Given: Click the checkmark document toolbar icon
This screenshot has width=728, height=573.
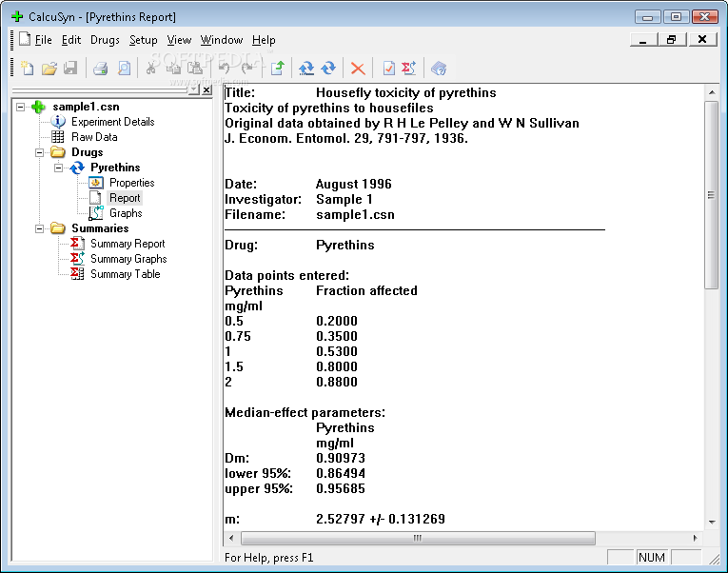Looking at the screenshot, I should pos(388,69).
